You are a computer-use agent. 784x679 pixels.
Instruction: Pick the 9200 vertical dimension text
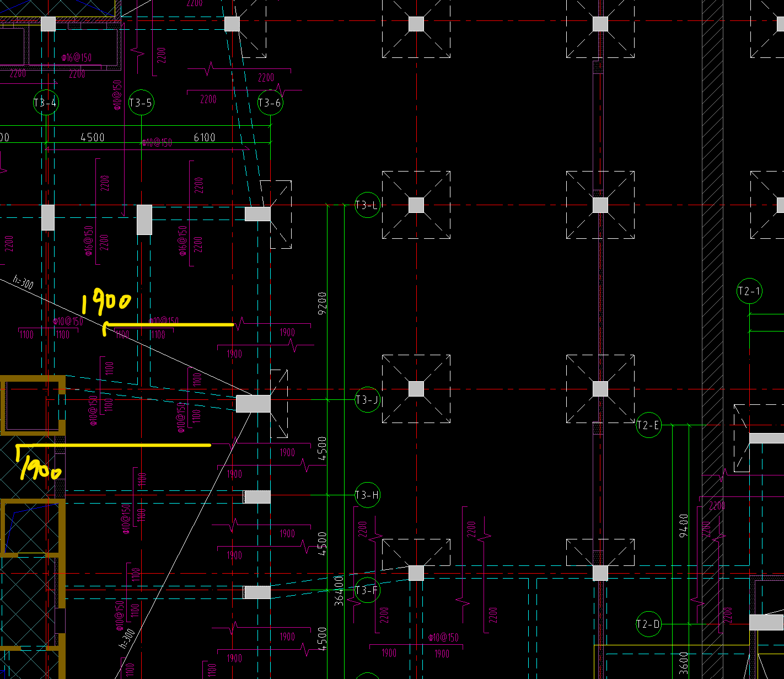323,303
